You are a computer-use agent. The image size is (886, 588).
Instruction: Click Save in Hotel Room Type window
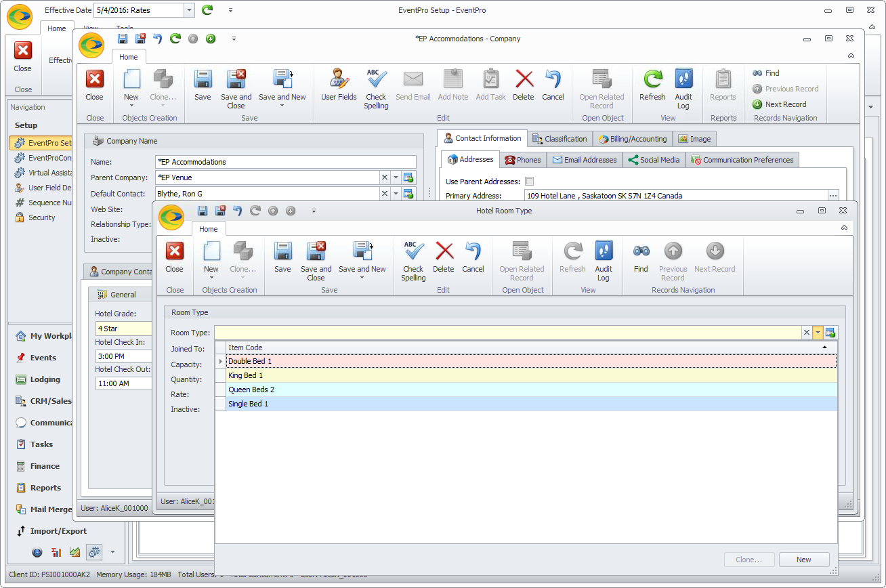coord(282,257)
